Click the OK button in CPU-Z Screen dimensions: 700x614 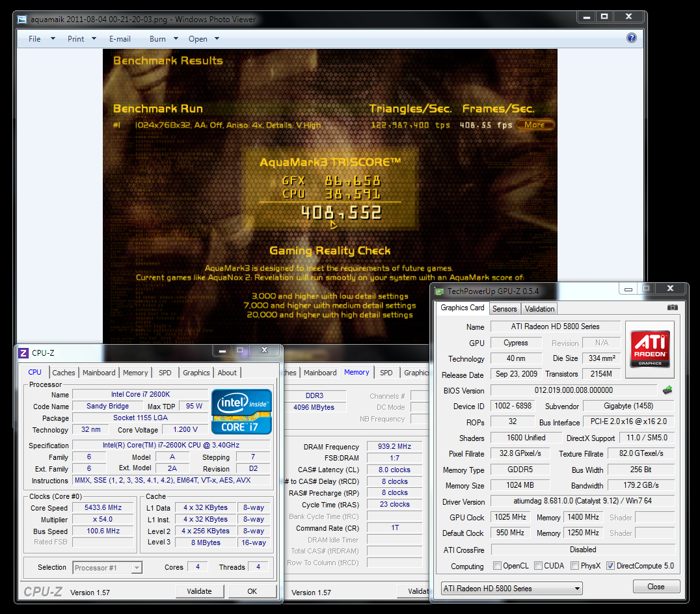(x=252, y=591)
